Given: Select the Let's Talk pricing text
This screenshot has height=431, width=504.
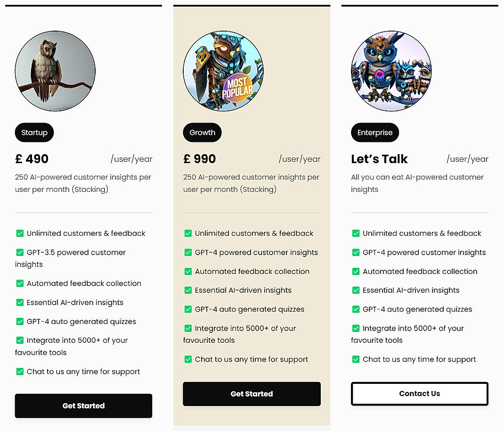Looking at the screenshot, I should (379, 159).
